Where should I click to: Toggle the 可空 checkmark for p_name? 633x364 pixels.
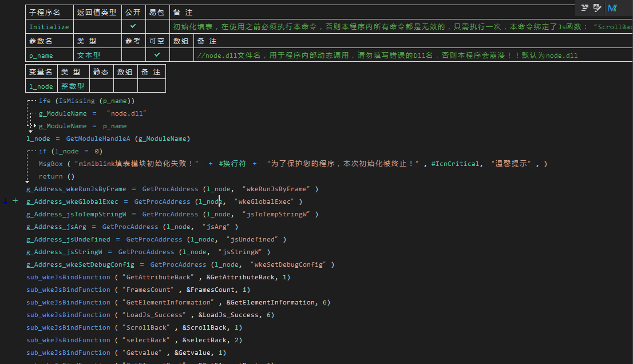pyautogui.click(x=157, y=55)
